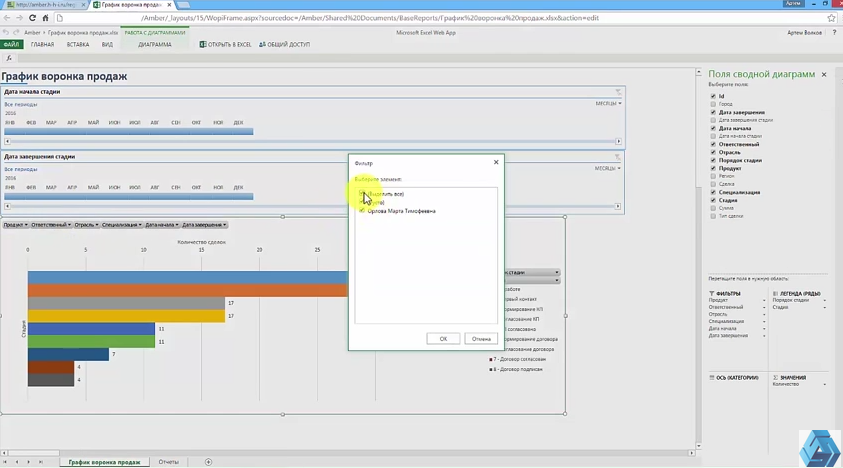Enable the Город field checkbox

pos(713,104)
